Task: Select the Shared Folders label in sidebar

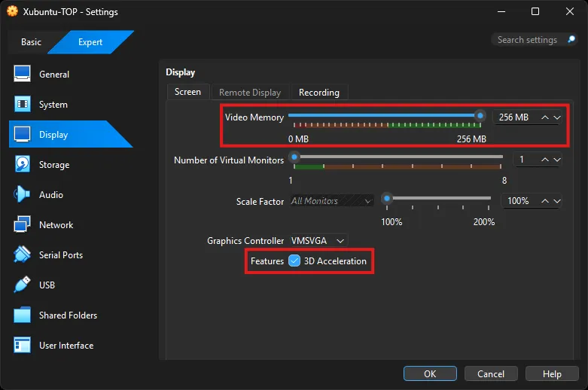Action: click(69, 315)
